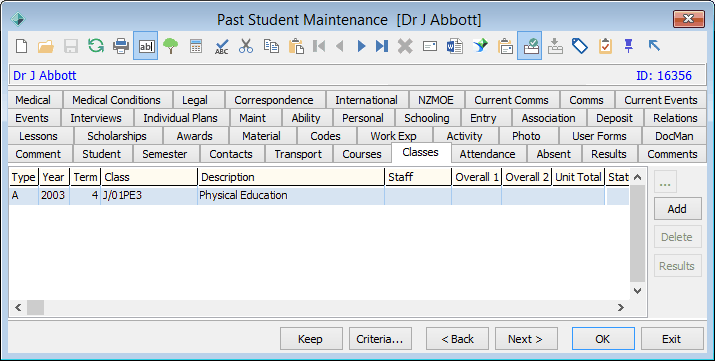Click the horizontal scrollbar right arrow
The image size is (715, 361).
click(621, 308)
